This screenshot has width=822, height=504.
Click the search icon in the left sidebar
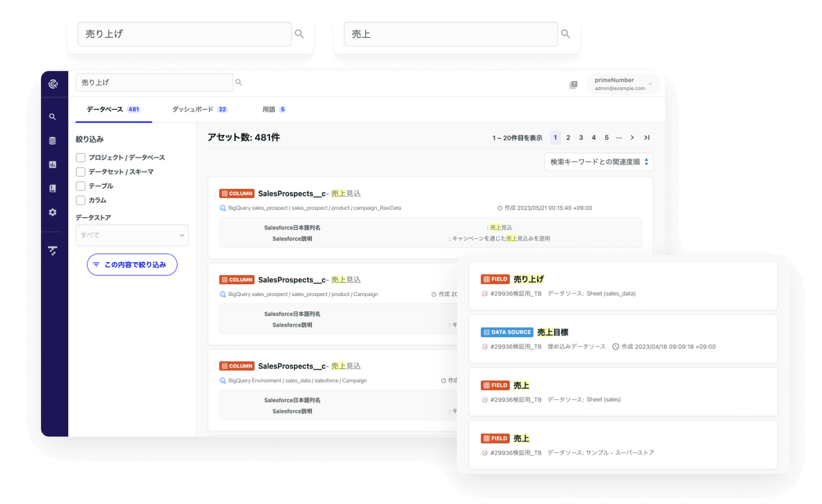click(x=53, y=117)
